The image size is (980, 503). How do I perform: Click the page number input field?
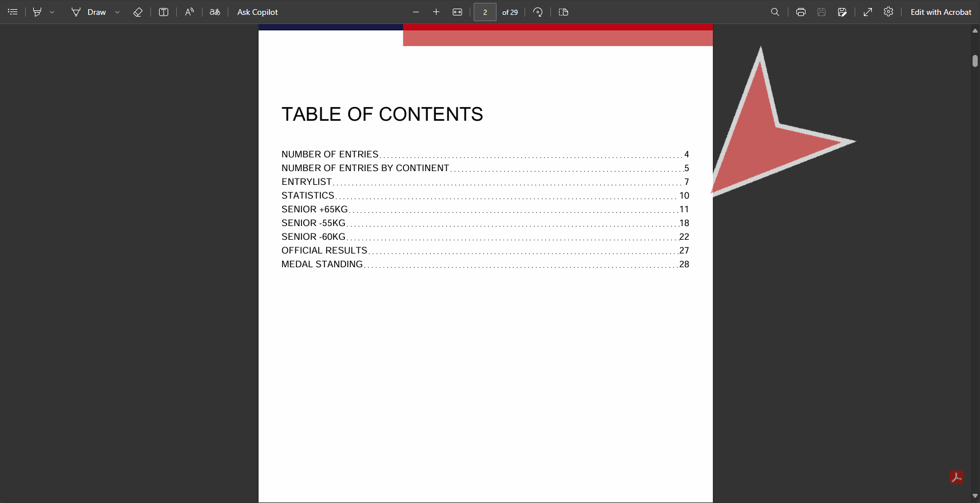485,12
